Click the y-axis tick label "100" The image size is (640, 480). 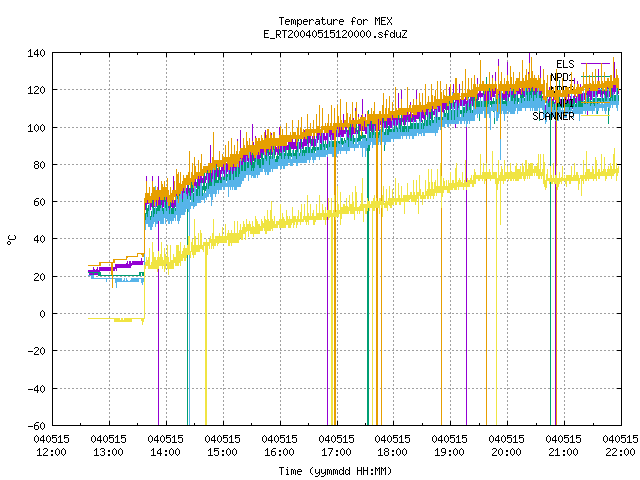36,128
